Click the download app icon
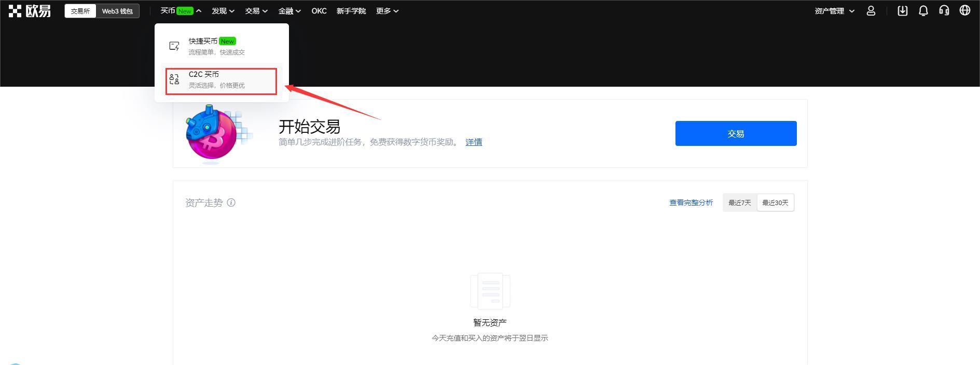The height and width of the screenshot is (365, 980). tap(903, 11)
